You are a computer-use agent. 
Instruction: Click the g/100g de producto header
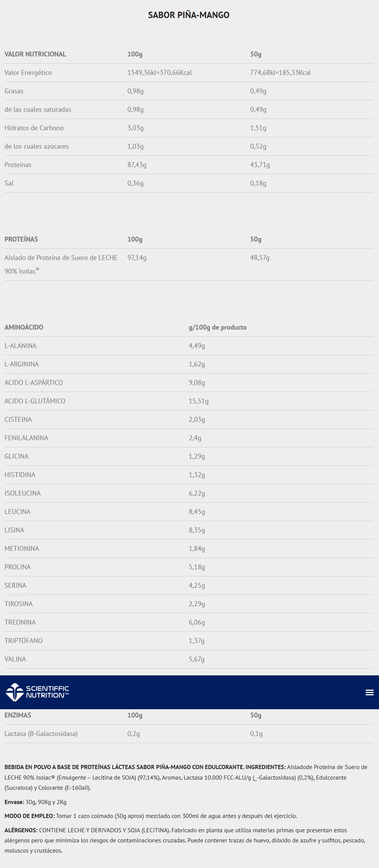coord(217,327)
